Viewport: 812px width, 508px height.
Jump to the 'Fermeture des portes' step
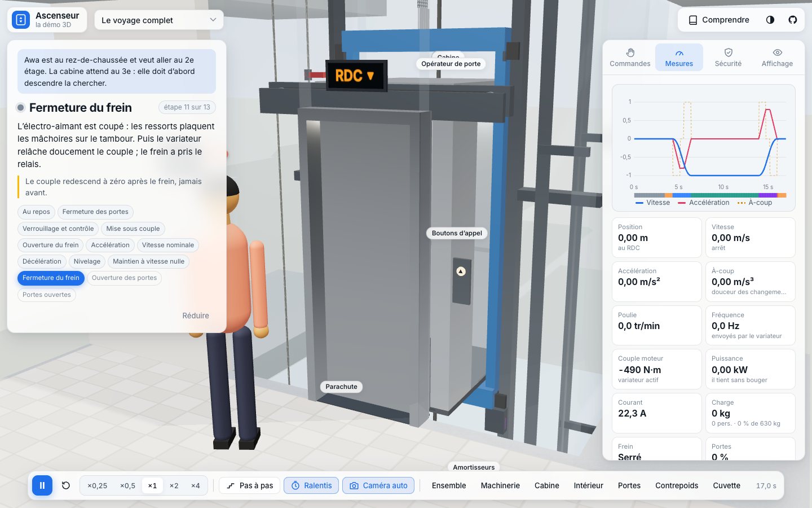(95, 212)
